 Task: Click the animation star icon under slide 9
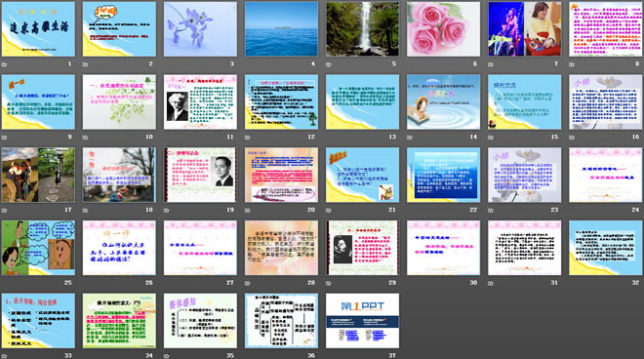(x=4, y=138)
